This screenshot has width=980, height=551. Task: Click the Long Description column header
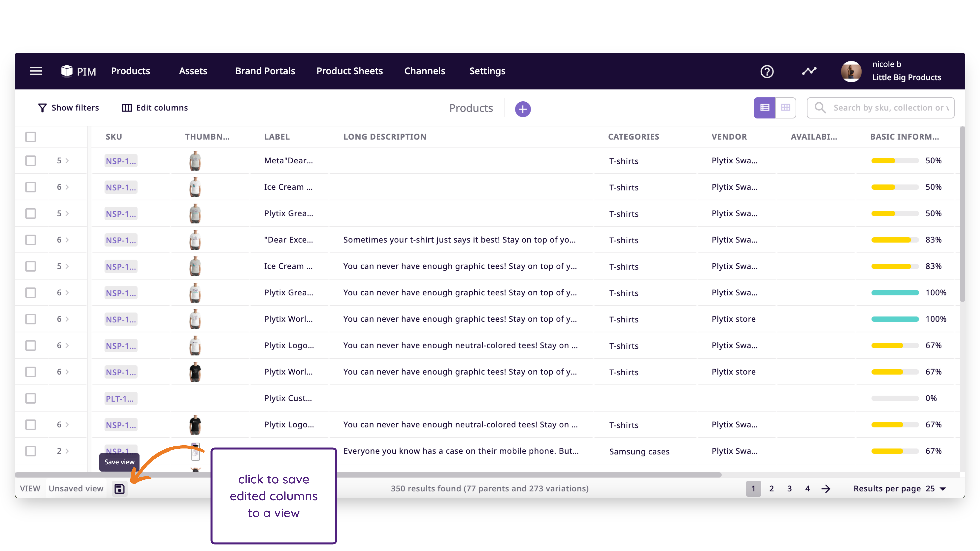pos(385,137)
